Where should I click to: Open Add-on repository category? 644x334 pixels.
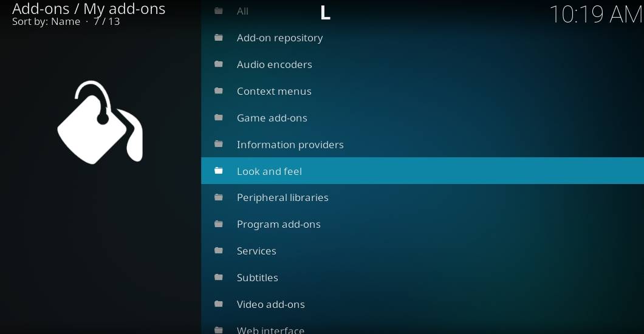coord(422,38)
